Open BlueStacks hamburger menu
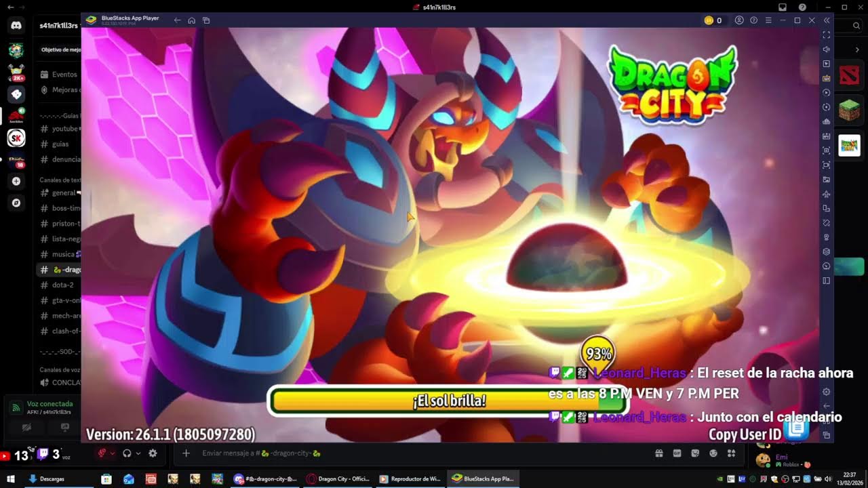868x488 pixels. click(x=768, y=20)
